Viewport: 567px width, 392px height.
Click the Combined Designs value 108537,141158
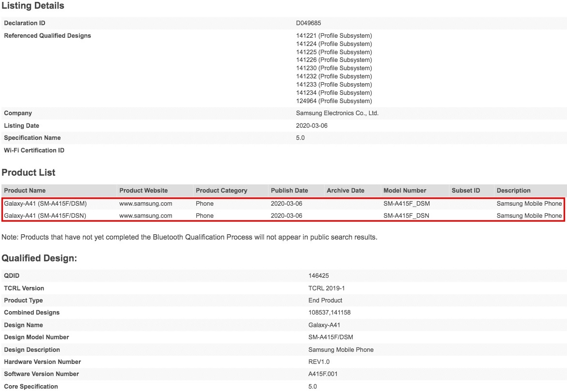click(x=329, y=313)
